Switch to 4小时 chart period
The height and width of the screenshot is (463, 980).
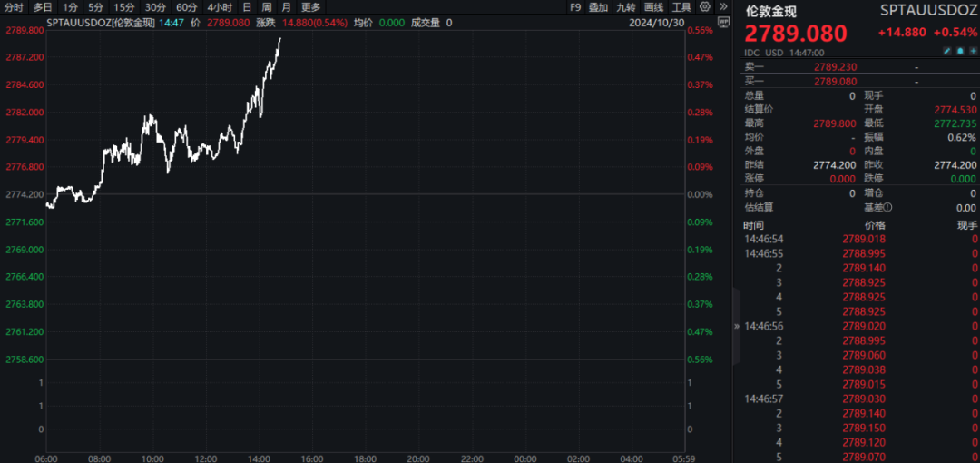pyautogui.click(x=220, y=6)
